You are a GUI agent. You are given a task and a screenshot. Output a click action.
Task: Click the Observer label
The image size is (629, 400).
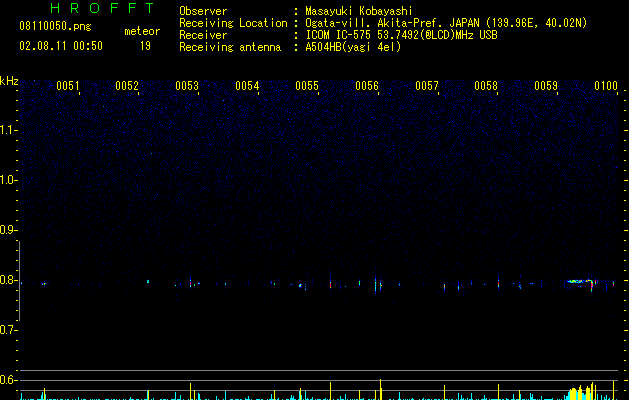tap(203, 11)
